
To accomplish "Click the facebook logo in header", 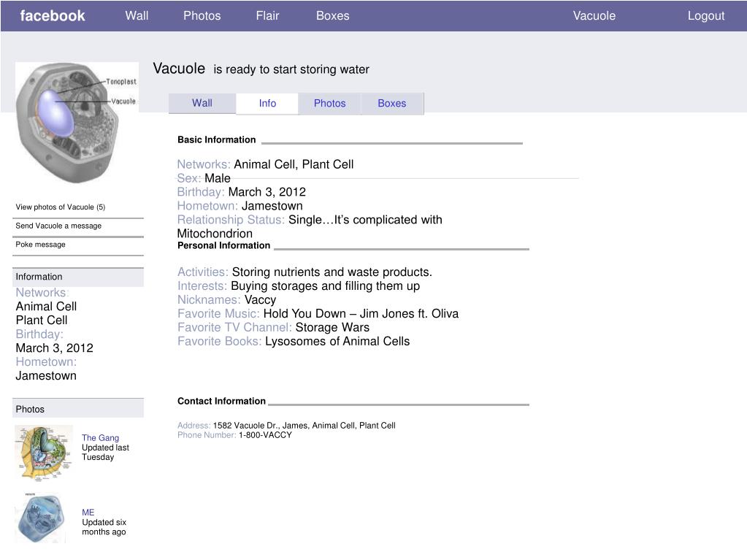I will pyautogui.click(x=53, y=16).
